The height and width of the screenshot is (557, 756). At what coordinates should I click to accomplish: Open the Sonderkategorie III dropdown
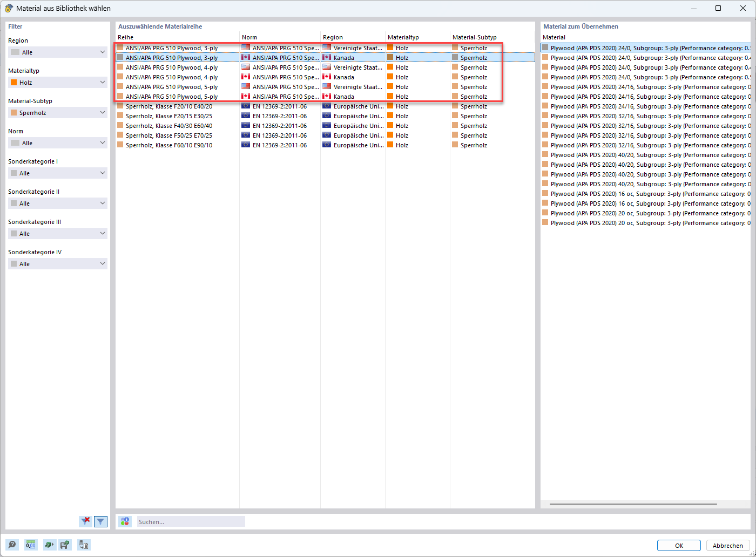pyautogui.click(x=58, y=234)
